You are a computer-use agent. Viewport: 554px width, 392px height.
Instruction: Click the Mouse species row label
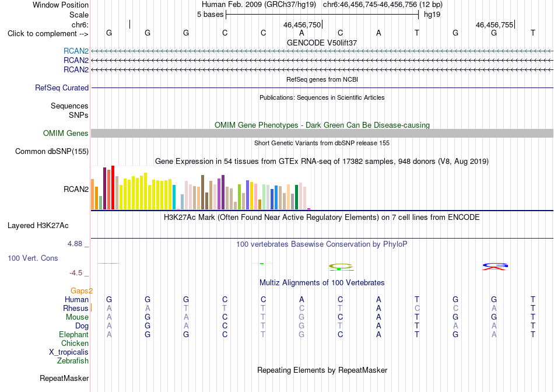coord(77,317)
